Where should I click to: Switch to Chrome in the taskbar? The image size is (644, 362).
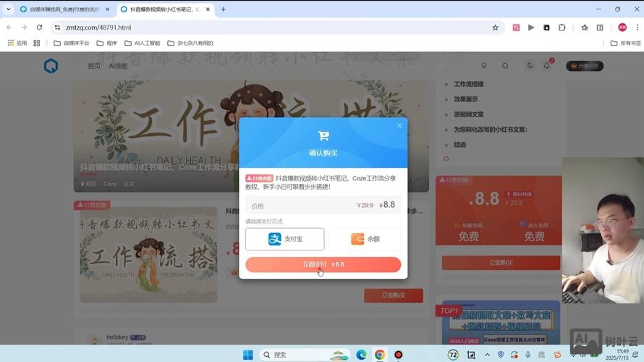[x=380, y=355]
